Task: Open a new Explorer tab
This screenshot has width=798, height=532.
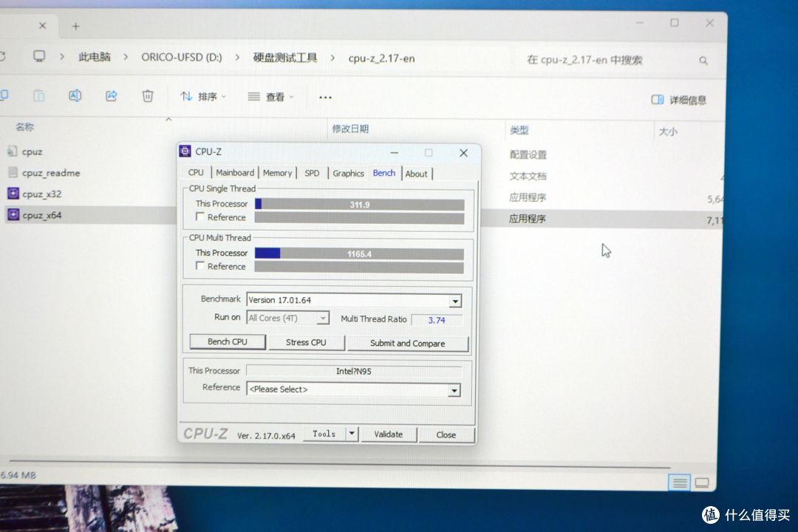Action: [76, 26]
